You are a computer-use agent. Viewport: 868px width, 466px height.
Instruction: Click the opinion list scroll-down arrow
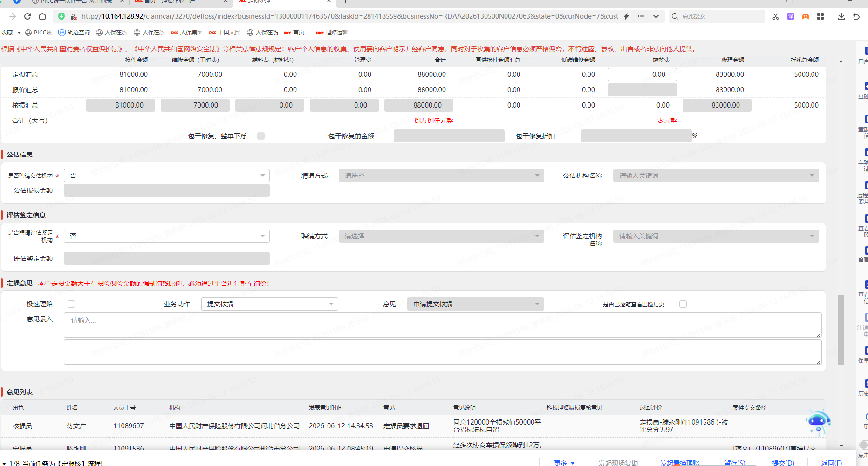coord(841,446)
